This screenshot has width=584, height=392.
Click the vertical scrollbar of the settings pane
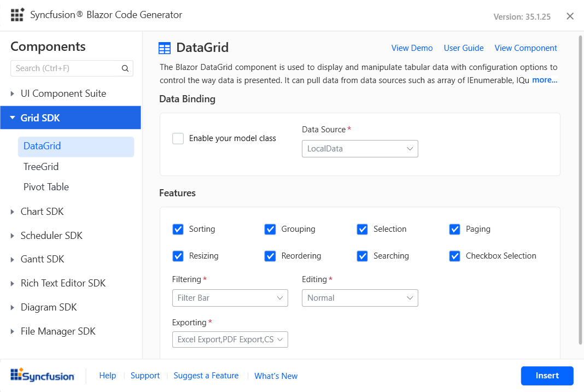580,190
